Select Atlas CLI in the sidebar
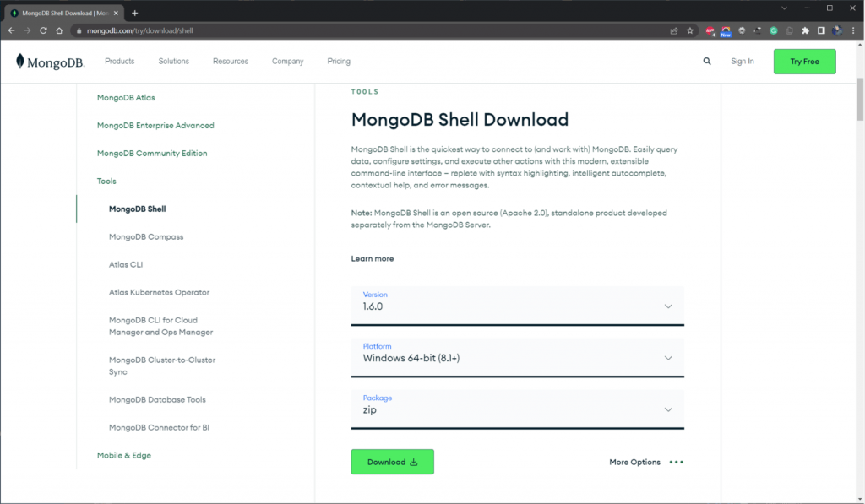Viewport: 865px width, 504px height. pos(126,265)
